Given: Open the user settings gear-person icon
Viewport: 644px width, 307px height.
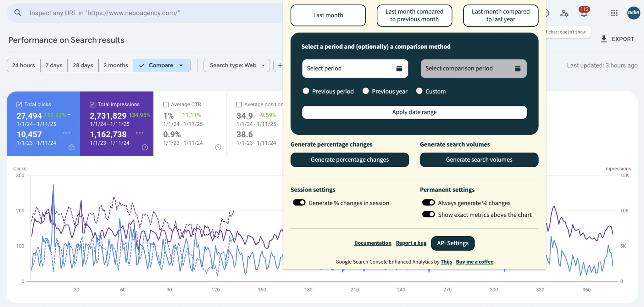Looking at the screenshot, I should coord(564,13).
